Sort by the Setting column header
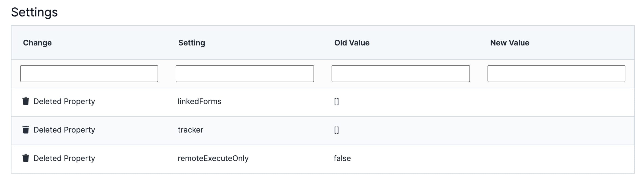644x184 pixels. (192, 43)
